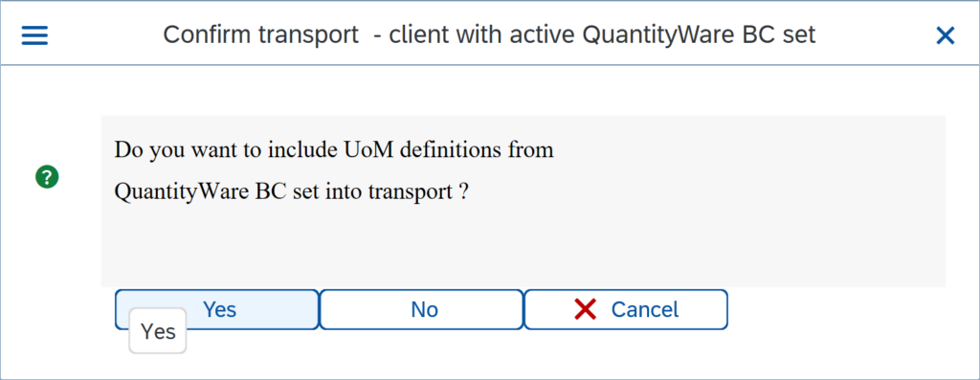Click the question mark ending the message

(462, 191)
